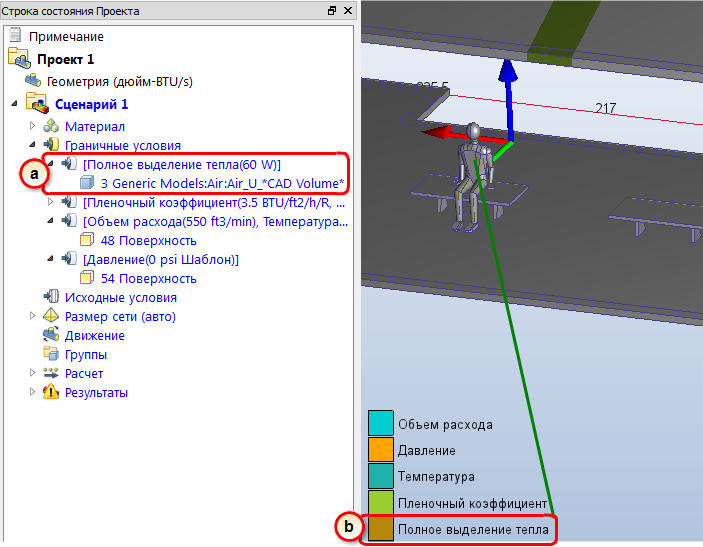
Task: Select [Полное выделение тепла(60 W)] condition
Action: [x=182, y=165]
